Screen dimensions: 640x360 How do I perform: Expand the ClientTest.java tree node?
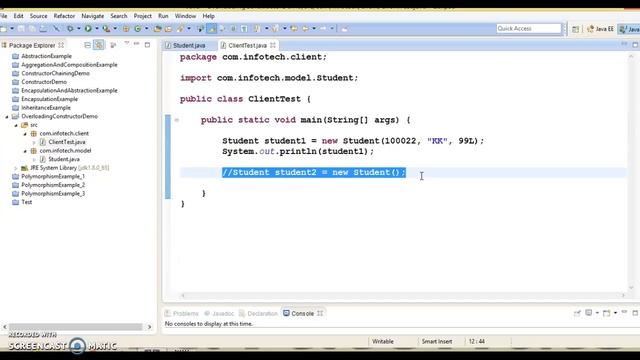point(34,142)
